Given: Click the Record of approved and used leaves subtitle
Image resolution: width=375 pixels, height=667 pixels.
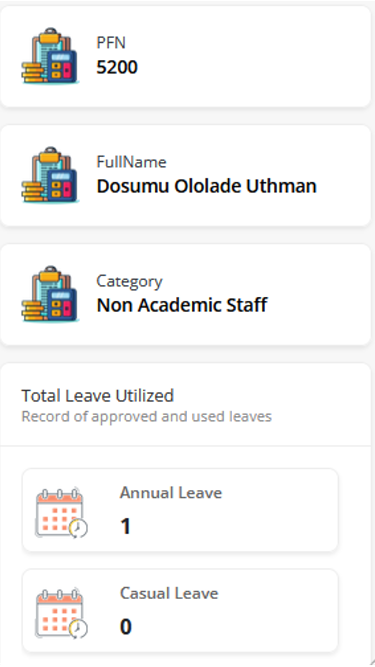Looking at the screenshot, I should pyautogui.click(x=147, y=416).
